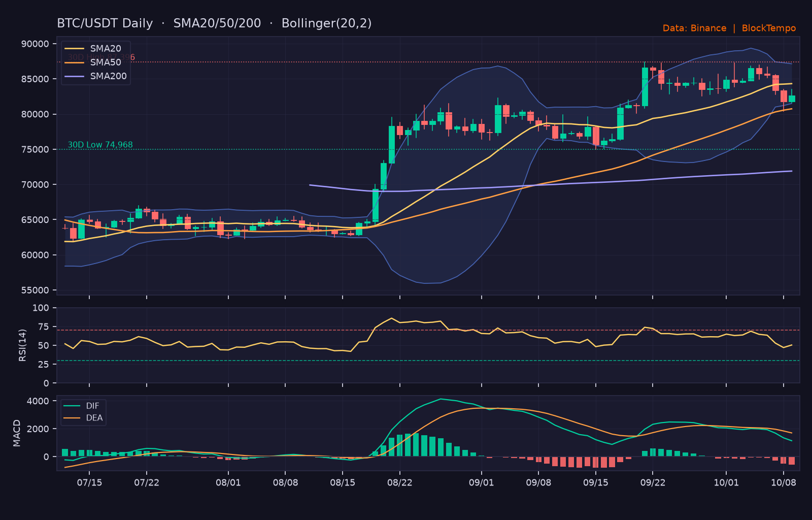
Task: Click the purple SMA200 legend line swatch
Action: tap(75, 76)
